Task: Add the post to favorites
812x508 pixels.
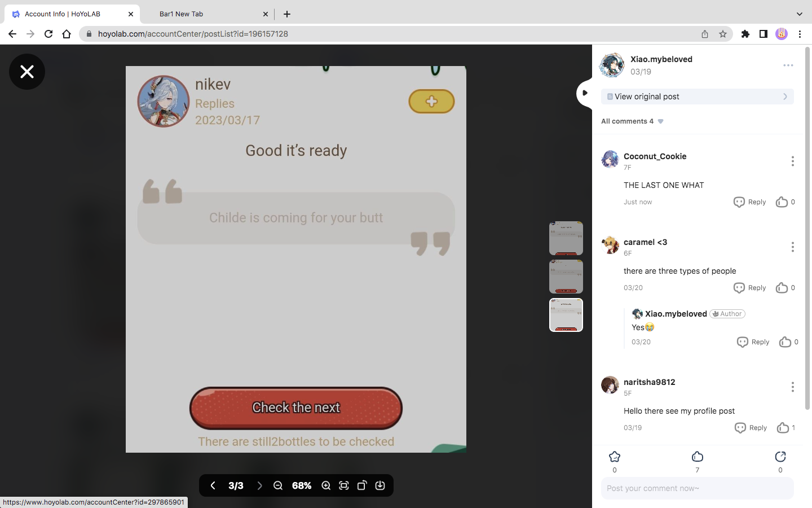Action: coord(615,457)
